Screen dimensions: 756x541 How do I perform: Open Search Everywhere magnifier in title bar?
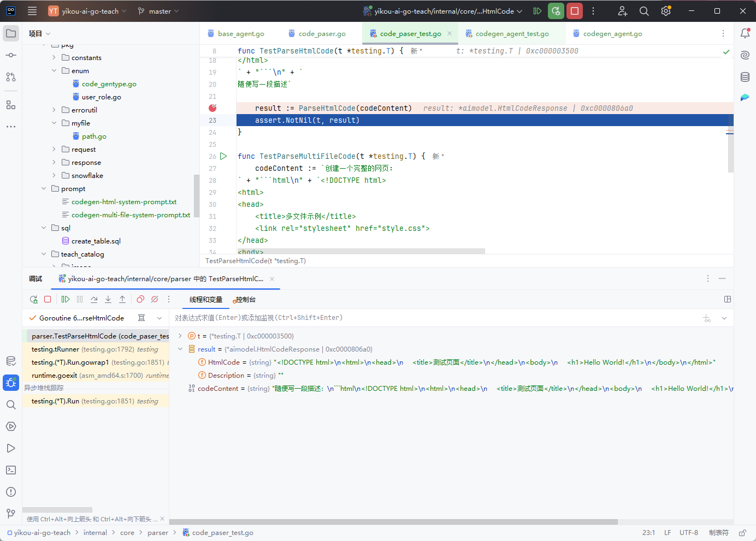[644, 11]
